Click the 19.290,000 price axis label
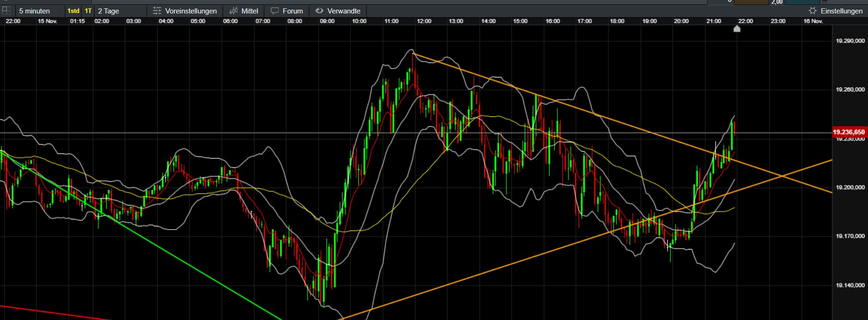This screenshot has width=868, height=320. point(850,41)
